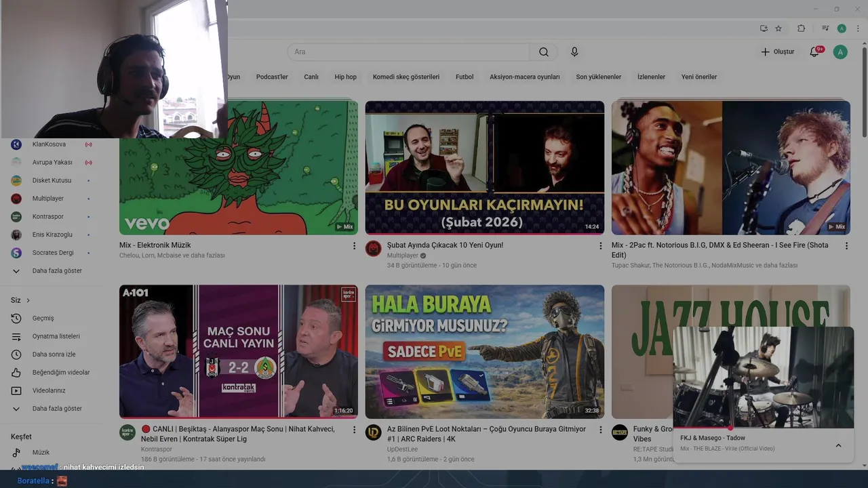Select the Futbol filter chip
Screen dimensions: 868x488
point(465,77)
